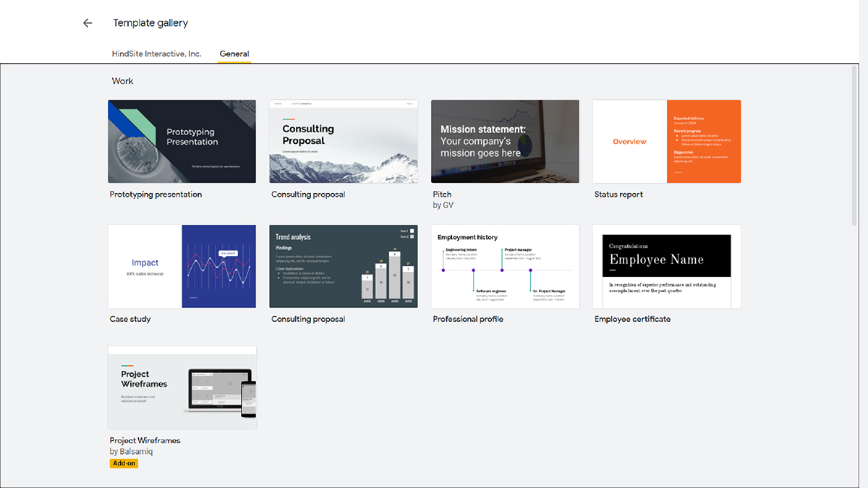The width and height of the screenshot is (868, 488).
Task: Click the Add-on badge under Project Wireframes
Action: [124, 463]
